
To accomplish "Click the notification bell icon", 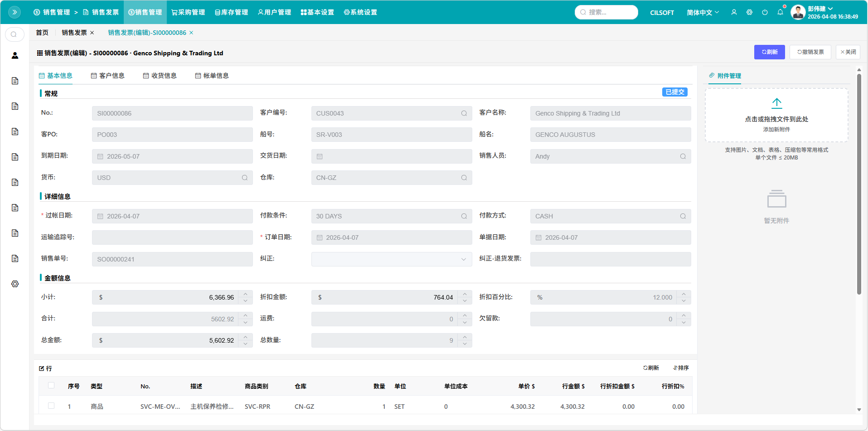I will click(x=780, y=12).
